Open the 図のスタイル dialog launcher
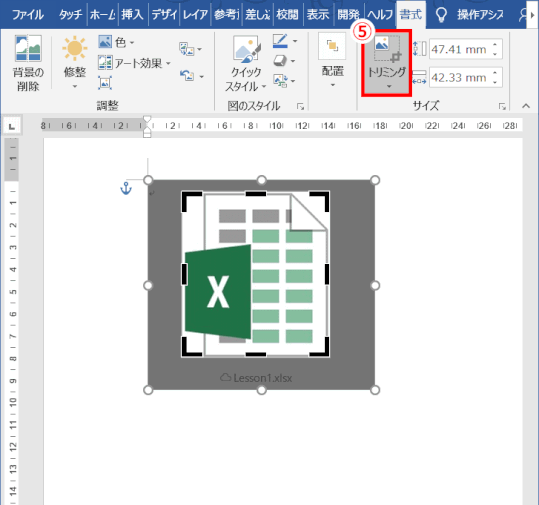Screen dimensions: 539x505 tap(300, 107)
